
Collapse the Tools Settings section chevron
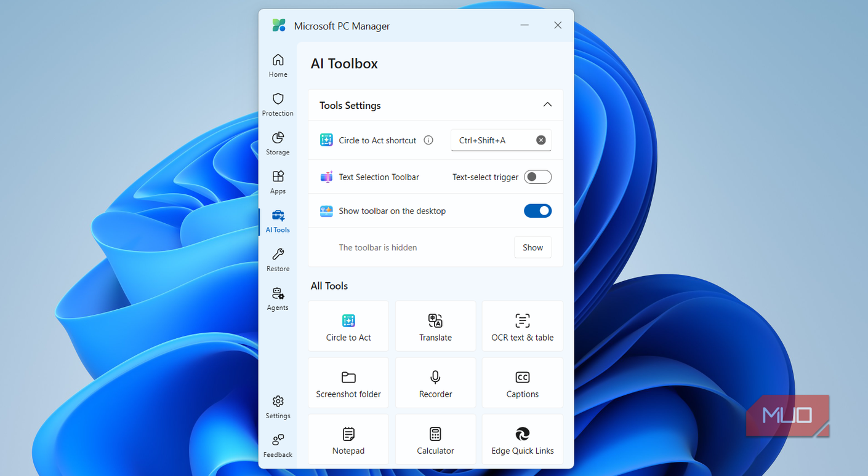coord(547,105)
